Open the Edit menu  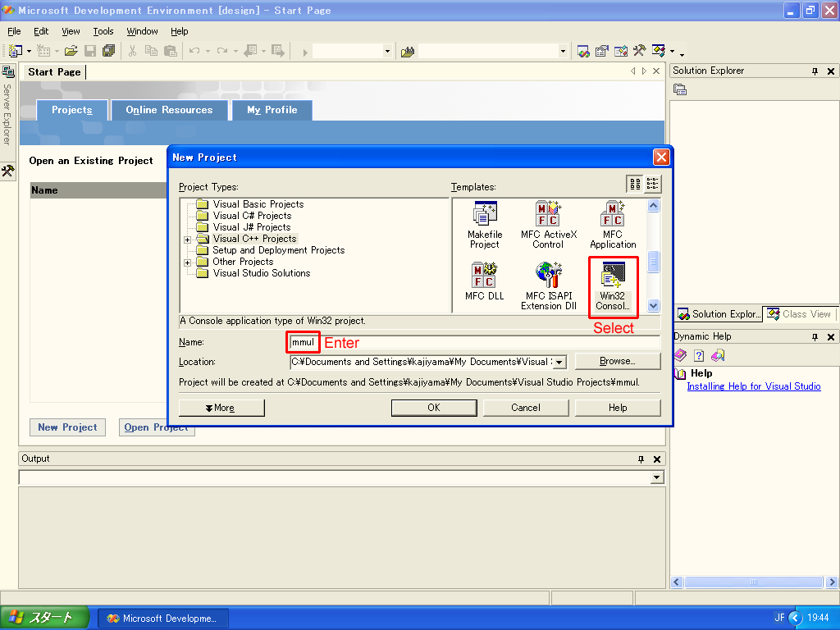click(41, 31)
